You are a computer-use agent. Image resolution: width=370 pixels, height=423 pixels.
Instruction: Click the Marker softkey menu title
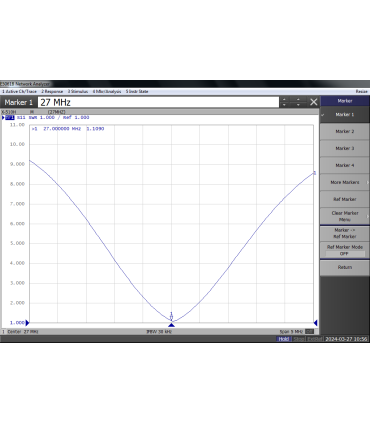coord(345,101)
